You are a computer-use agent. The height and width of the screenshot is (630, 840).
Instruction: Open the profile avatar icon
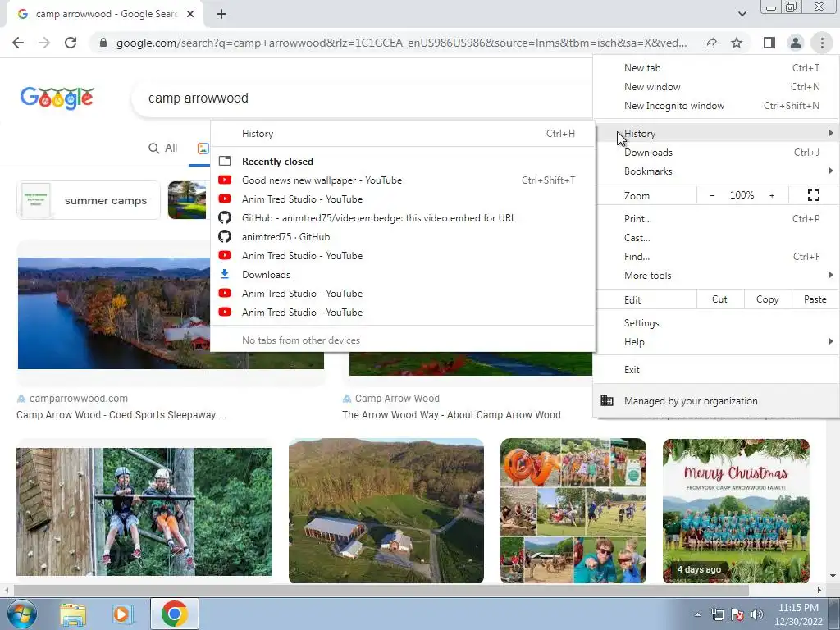tap(796, 43)
